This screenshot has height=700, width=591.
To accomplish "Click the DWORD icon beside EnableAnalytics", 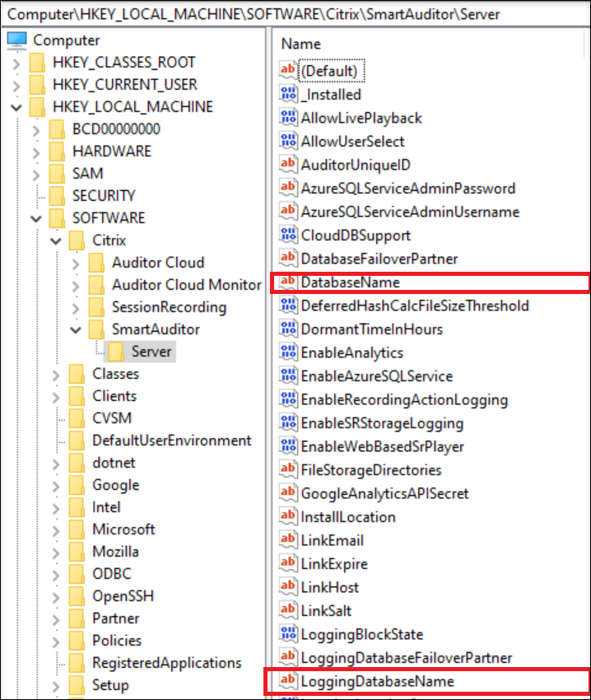I will pyautogui.click(x=288, y=352).
